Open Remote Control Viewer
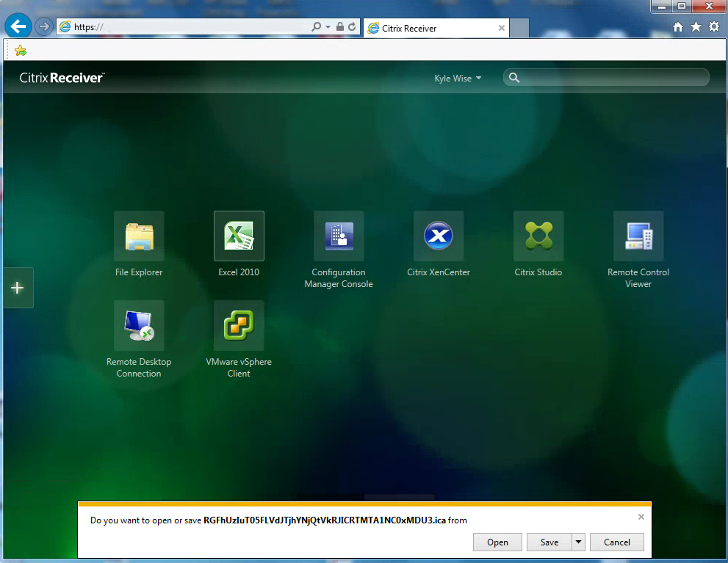 [638, 236]
